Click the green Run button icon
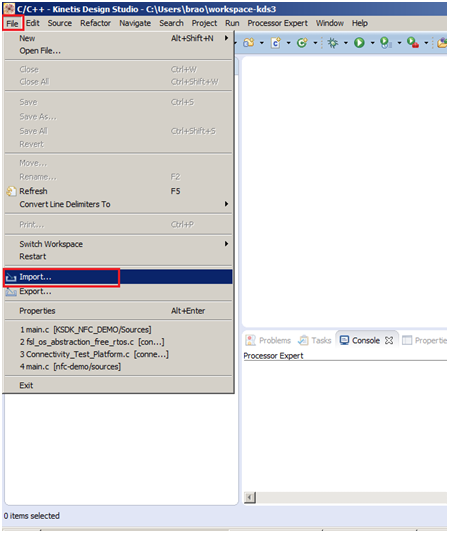 (359, 42)
